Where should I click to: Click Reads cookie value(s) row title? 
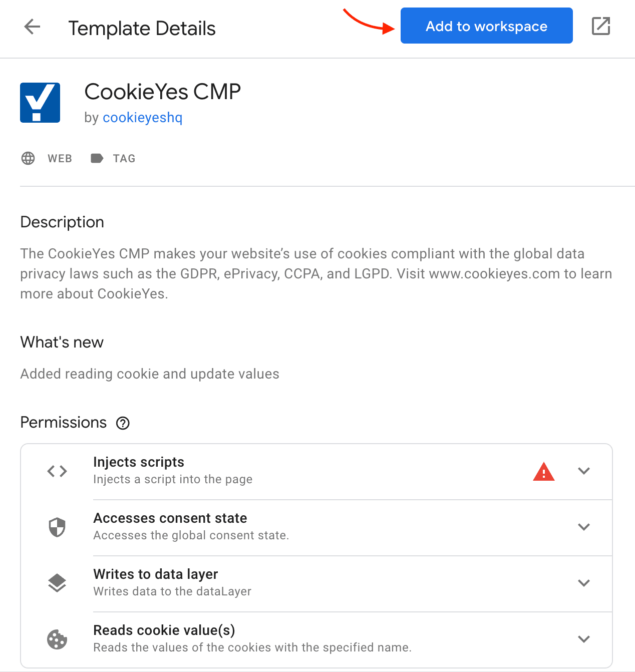click(x=164, y=630)
